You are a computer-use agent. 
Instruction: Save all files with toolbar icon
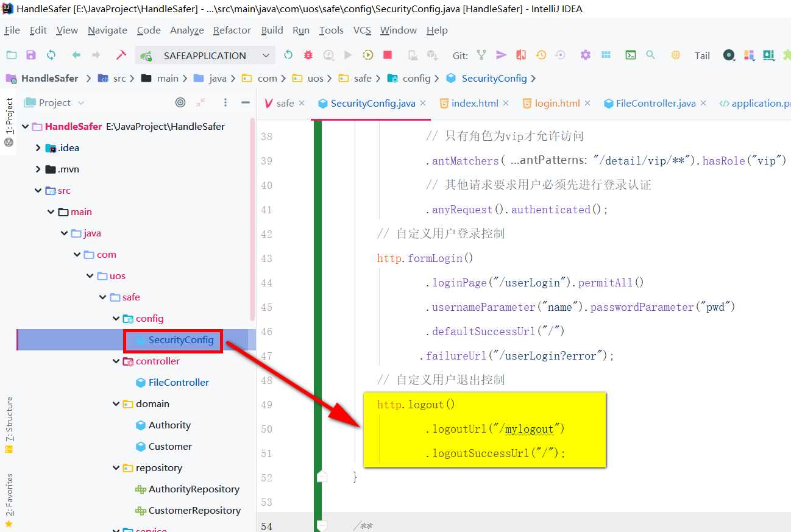31,55
